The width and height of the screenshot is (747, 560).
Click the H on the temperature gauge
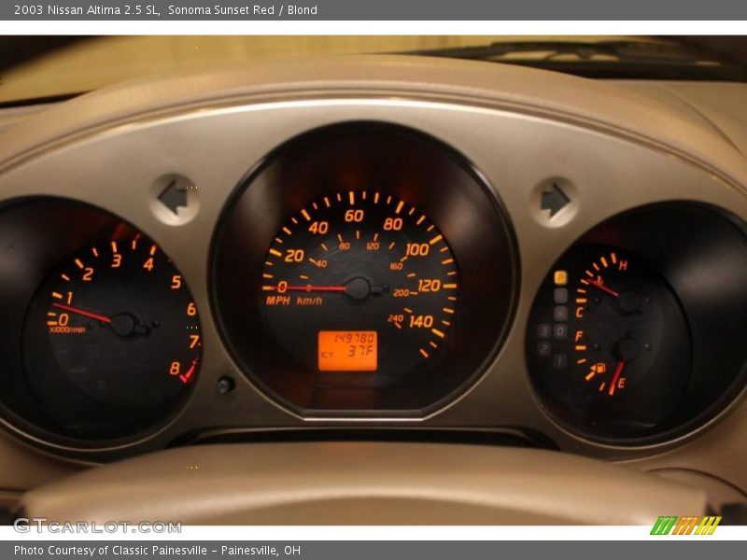click(623, 266)
